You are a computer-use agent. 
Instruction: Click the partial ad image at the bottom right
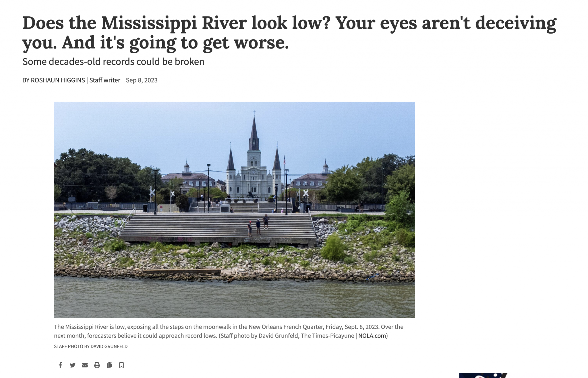[483, 375]
